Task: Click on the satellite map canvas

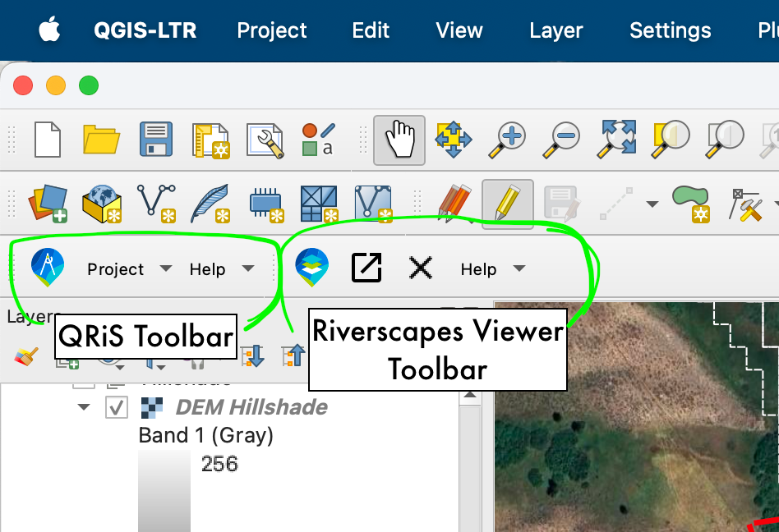Action: tap(636, 417)
